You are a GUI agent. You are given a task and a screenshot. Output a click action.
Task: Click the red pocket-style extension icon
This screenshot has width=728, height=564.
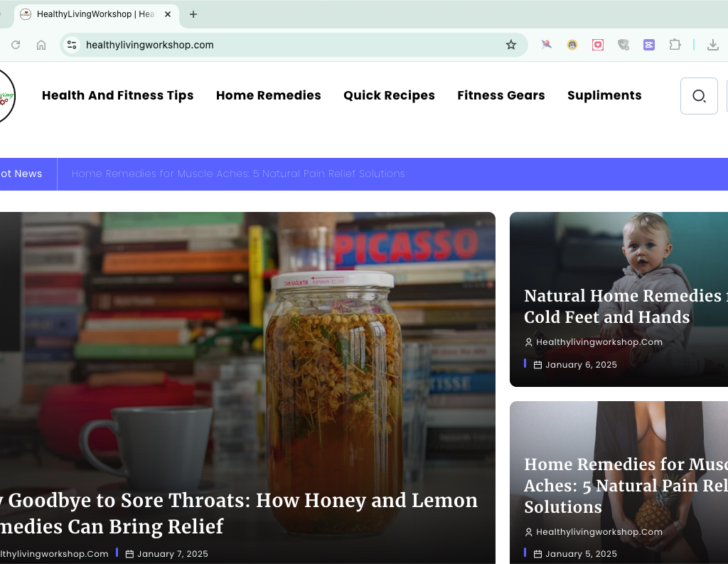tap(598, 45)
